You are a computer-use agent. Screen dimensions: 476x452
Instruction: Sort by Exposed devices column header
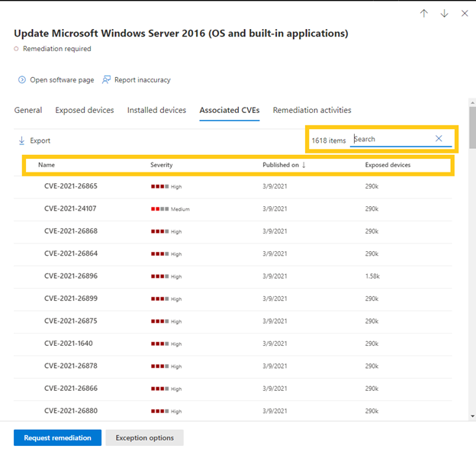388,165
